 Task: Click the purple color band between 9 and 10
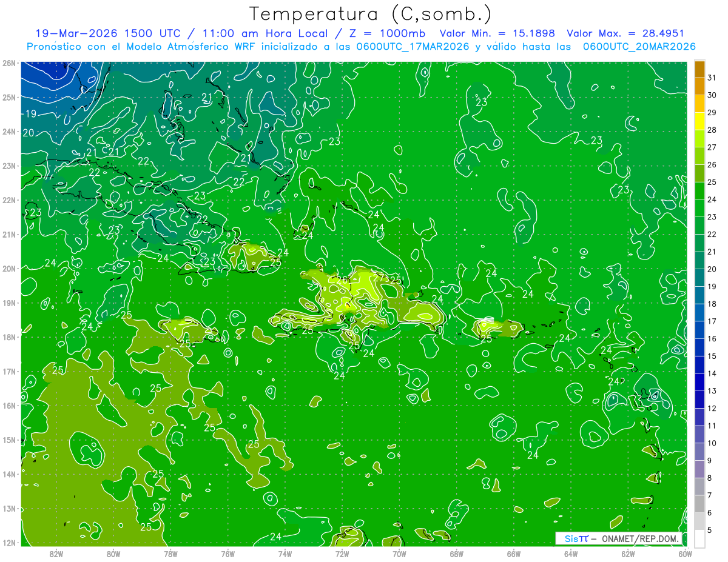point(699,452)
